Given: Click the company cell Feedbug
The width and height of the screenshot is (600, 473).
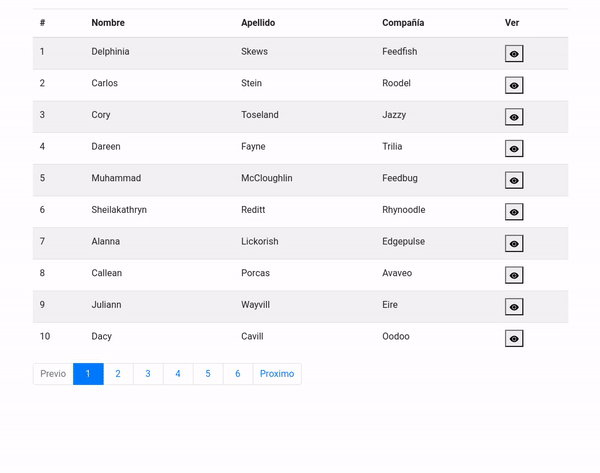Looking at the screenshot, I should click(x=400, y=178).
